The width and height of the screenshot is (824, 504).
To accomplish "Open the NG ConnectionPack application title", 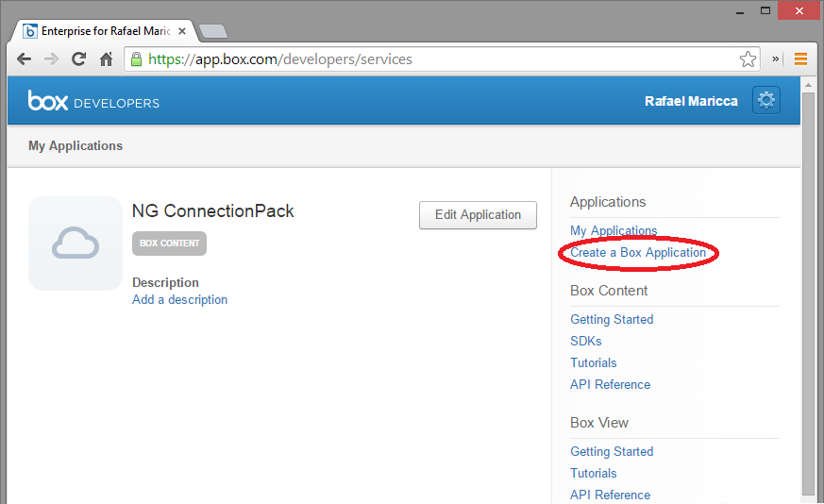I will point(212,210).
